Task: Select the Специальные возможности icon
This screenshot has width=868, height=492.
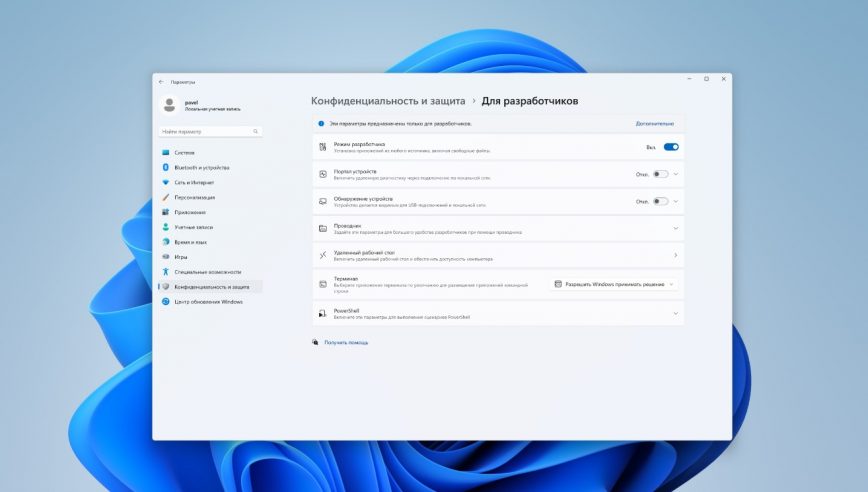Action: pyautogui.click(x=166, y=272)
